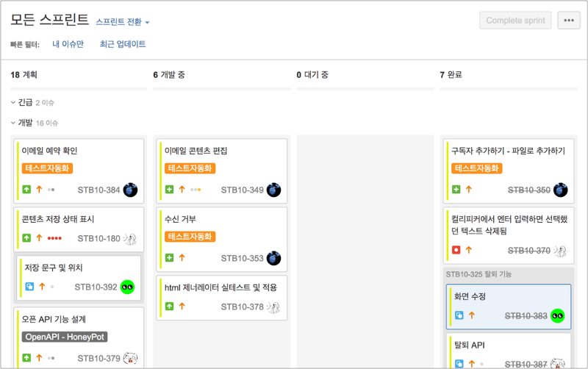Toggle the 최근 업데이트 quick filter

123,44
